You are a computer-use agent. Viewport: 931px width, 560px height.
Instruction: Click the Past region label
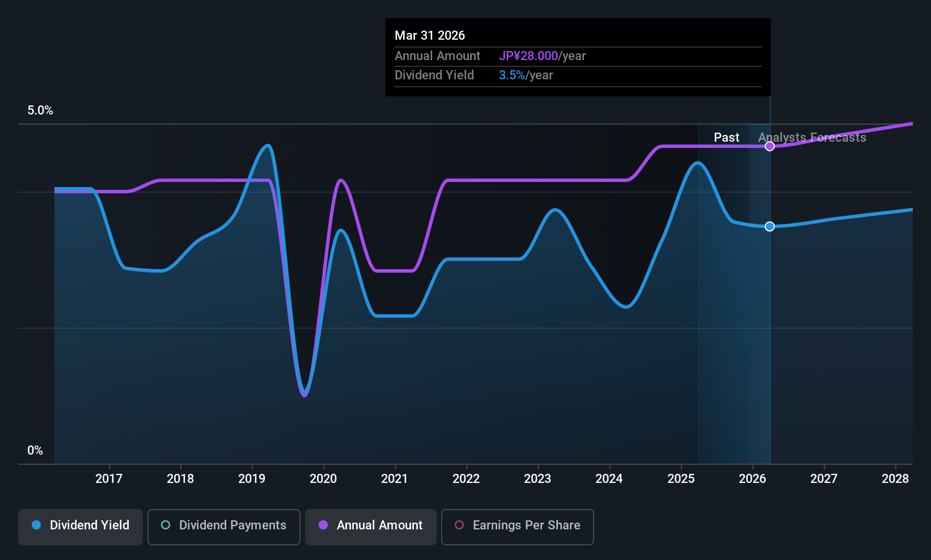coord(726,138)
